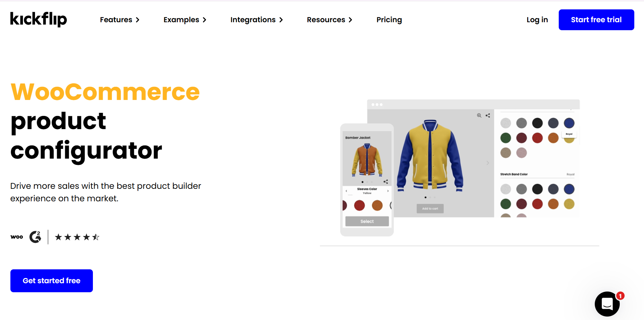Click the Start free trial button

596,20
